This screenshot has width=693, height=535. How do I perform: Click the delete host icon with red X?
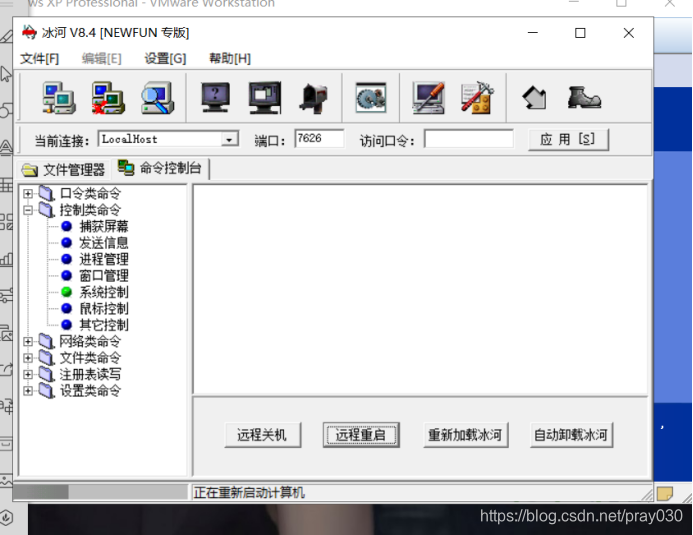pos(108,98)
